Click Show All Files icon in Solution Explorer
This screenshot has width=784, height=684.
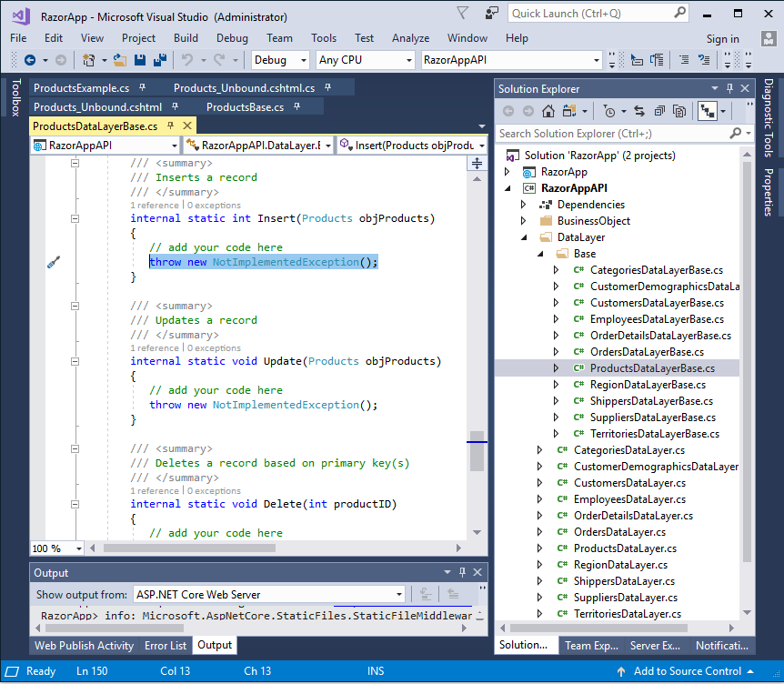[x=679, y=111]
